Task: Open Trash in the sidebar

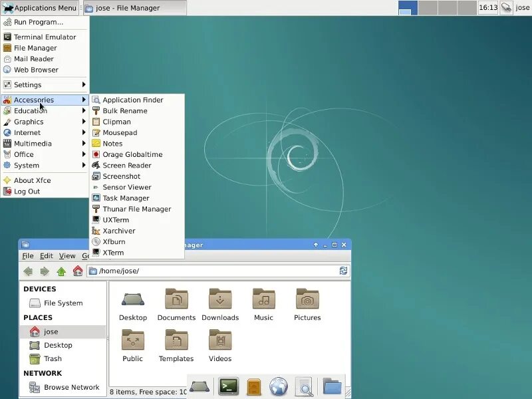Action: coord(63,358)
